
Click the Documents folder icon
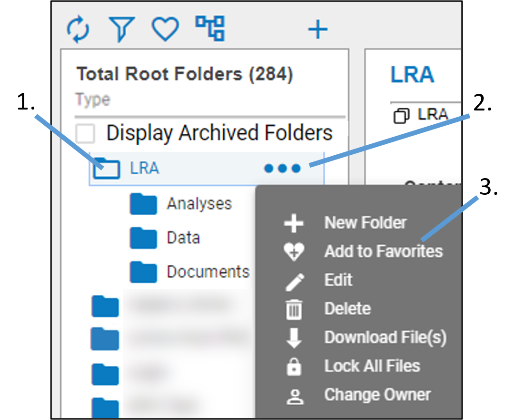coord(143,272)
